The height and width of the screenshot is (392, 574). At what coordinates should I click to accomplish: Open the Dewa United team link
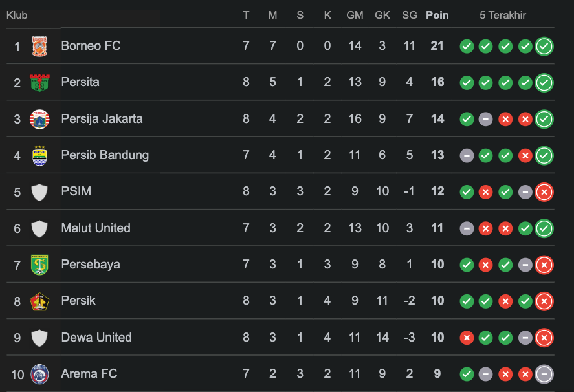[96, 337]
